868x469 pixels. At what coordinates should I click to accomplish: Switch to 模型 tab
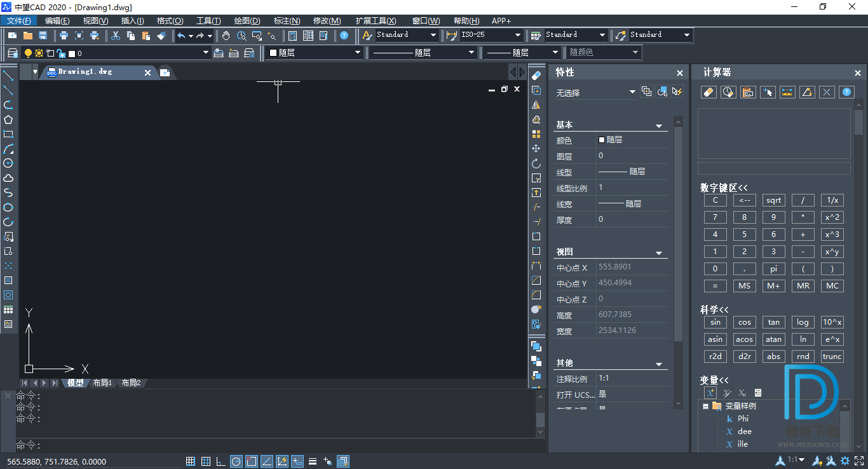tap(76, 383)
